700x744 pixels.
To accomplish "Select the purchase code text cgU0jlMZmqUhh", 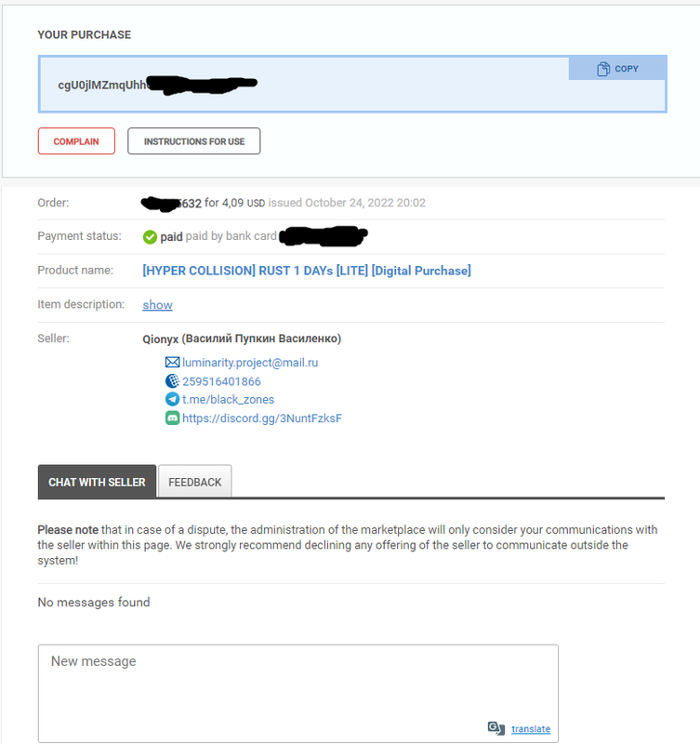I will 102,85.
